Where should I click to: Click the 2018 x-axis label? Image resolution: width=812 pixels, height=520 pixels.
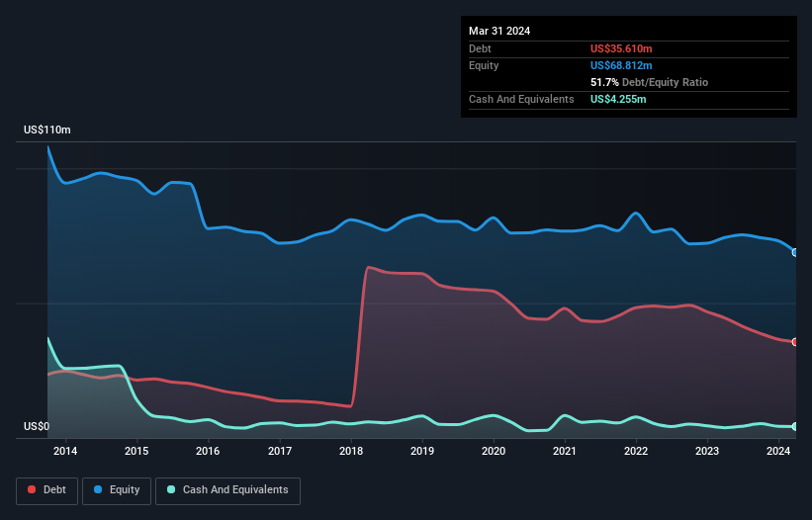[351, 451]
